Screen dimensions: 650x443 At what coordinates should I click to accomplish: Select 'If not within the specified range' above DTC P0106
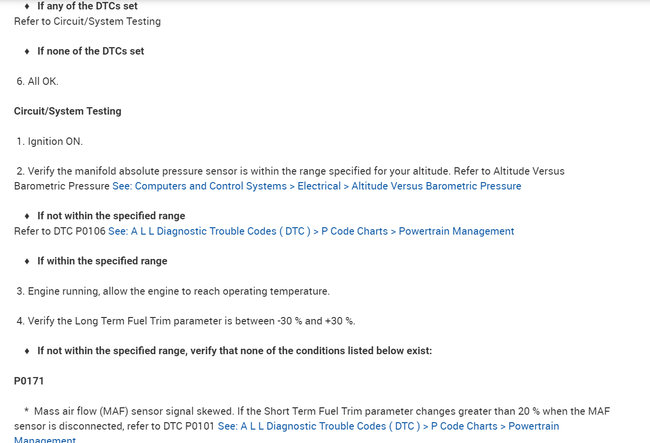[111, 216]
